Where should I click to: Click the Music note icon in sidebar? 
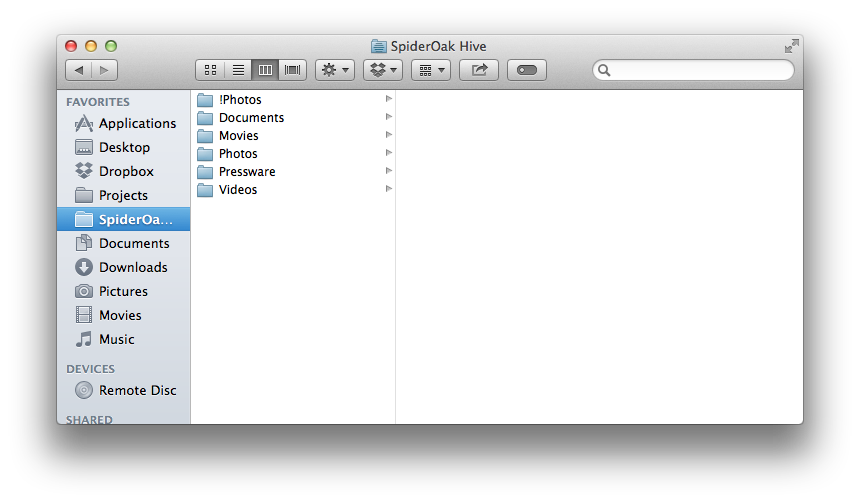coord(83,339)
